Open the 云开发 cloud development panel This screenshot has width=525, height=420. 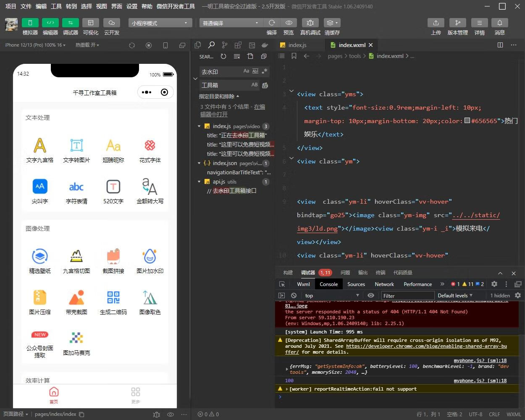(111, 23)
